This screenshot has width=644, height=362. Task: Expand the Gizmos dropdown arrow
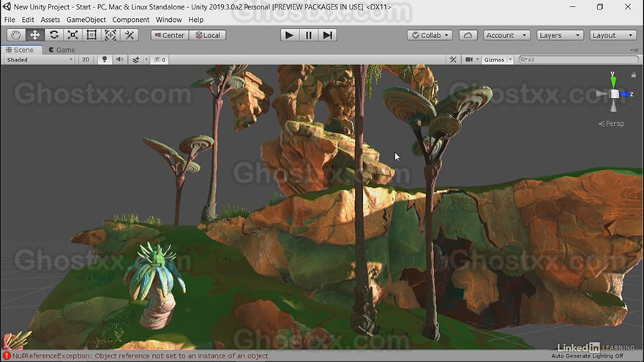click(510, 59)
